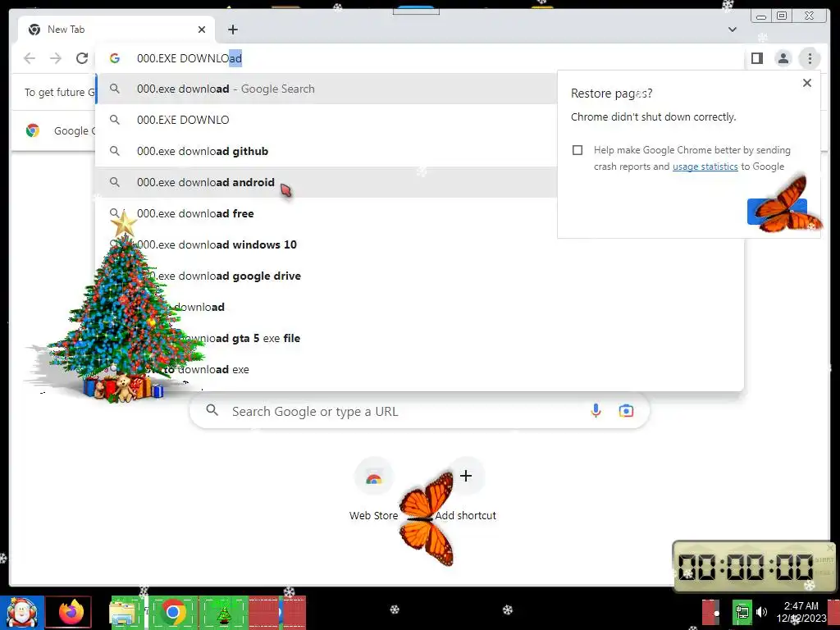Open the tab search chevron dropdown
Screen dimensions: 840x630
[733, 30]
